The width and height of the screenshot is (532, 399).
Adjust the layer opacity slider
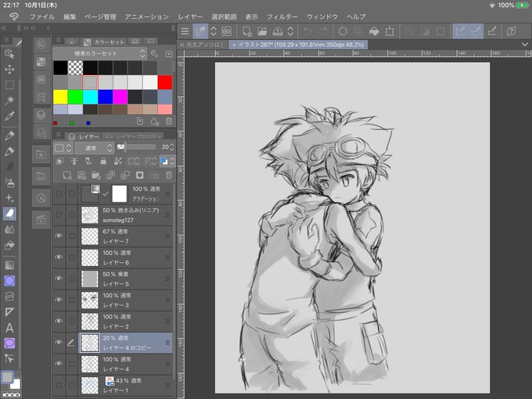[x=136, y=147]
